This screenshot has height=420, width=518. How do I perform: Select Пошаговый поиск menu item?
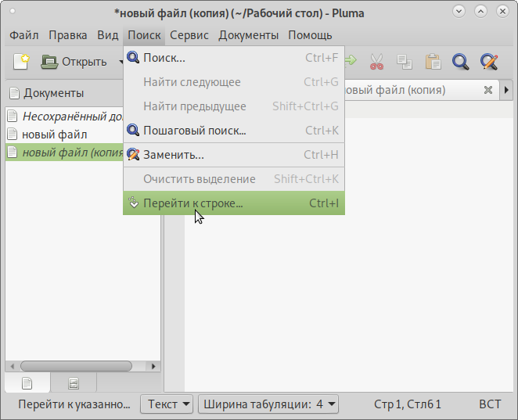pos(194,131)
